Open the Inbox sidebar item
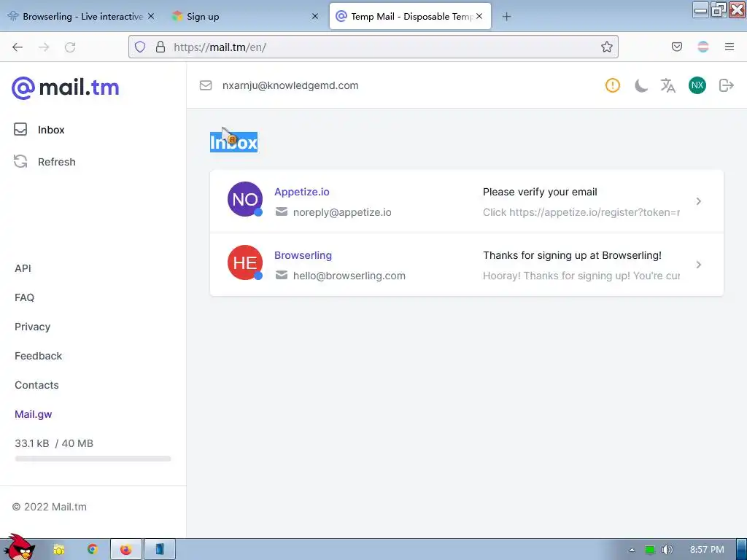Image resolution: width=747 pixels, height=560 pixels. pos(39,130)
